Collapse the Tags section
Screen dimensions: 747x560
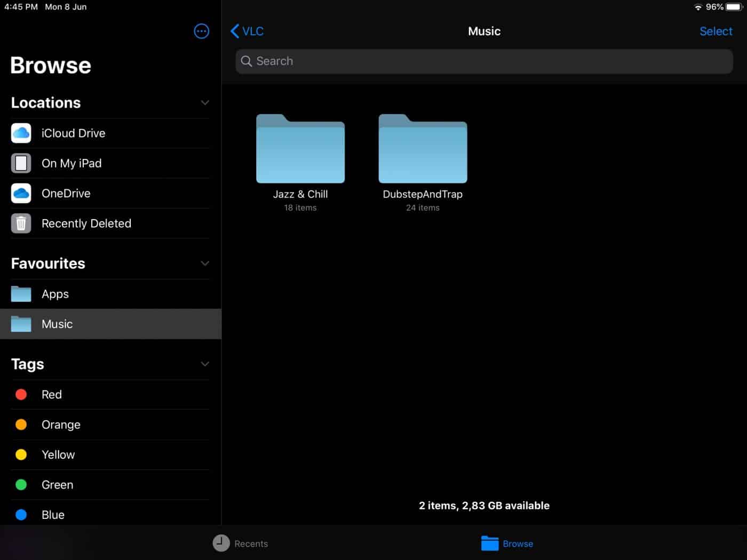point(205,364)
